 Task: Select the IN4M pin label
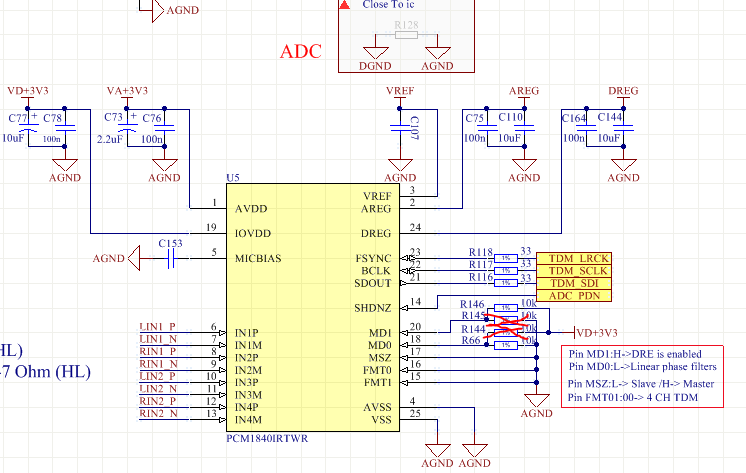click(248, 420)
